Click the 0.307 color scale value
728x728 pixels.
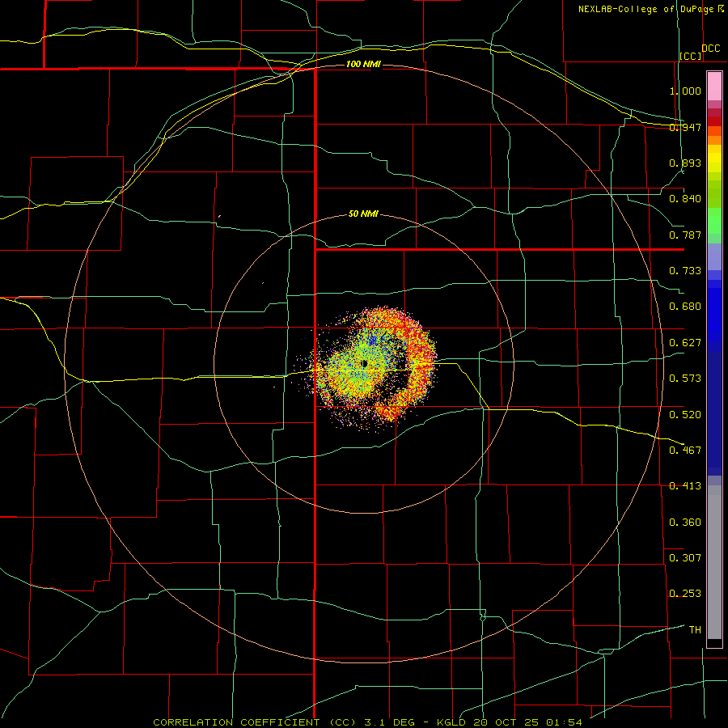(685, 558)
